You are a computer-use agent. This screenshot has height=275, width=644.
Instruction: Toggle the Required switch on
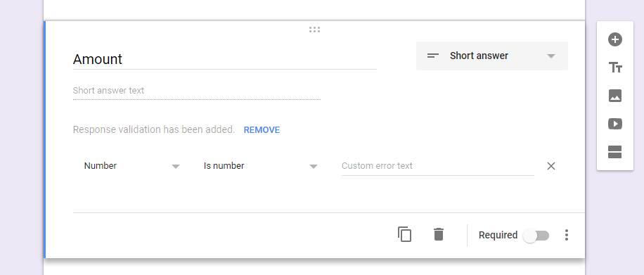536,236
